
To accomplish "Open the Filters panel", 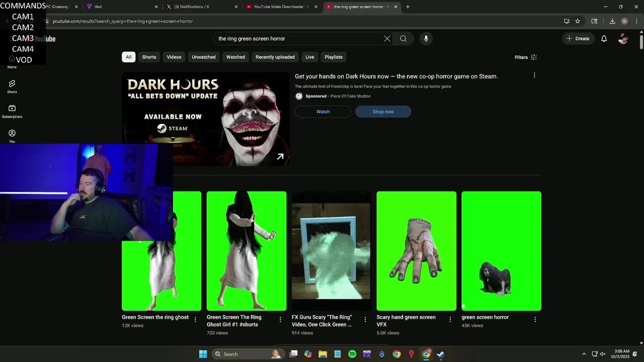I will [x=526, y=57].
